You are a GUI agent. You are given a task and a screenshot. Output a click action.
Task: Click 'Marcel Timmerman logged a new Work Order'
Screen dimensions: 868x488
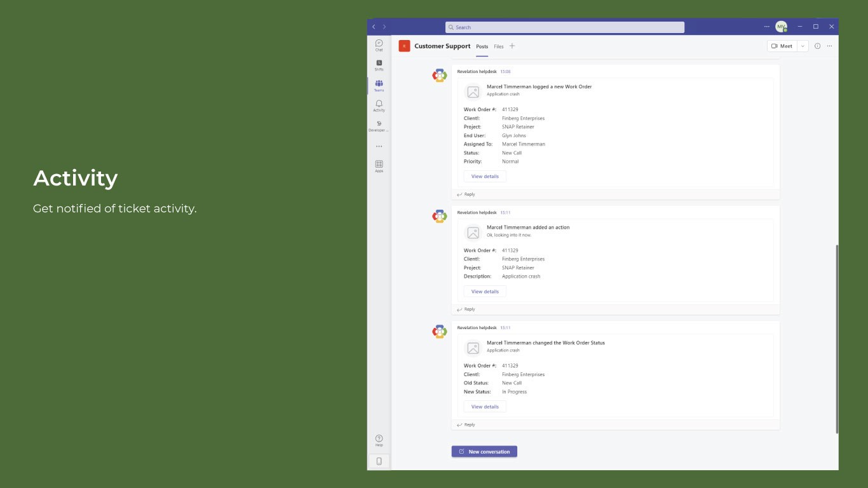click(539, 86)
